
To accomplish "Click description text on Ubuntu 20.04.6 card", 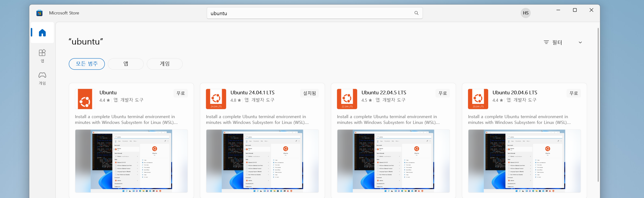I will [x=519, y=120].
